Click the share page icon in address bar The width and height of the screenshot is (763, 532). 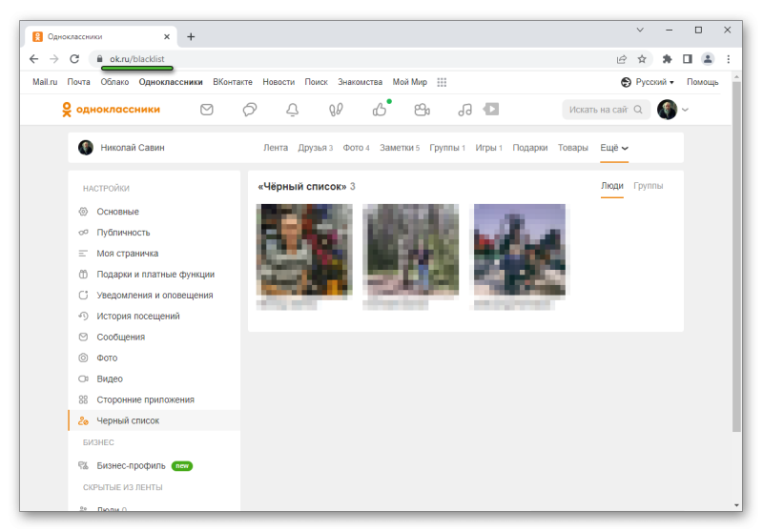coord(622,59)
